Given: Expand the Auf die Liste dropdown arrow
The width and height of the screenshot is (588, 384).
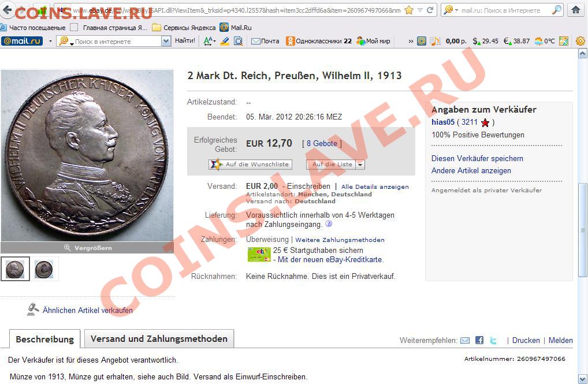Looking at the screenshot, I should coord(360,164).
